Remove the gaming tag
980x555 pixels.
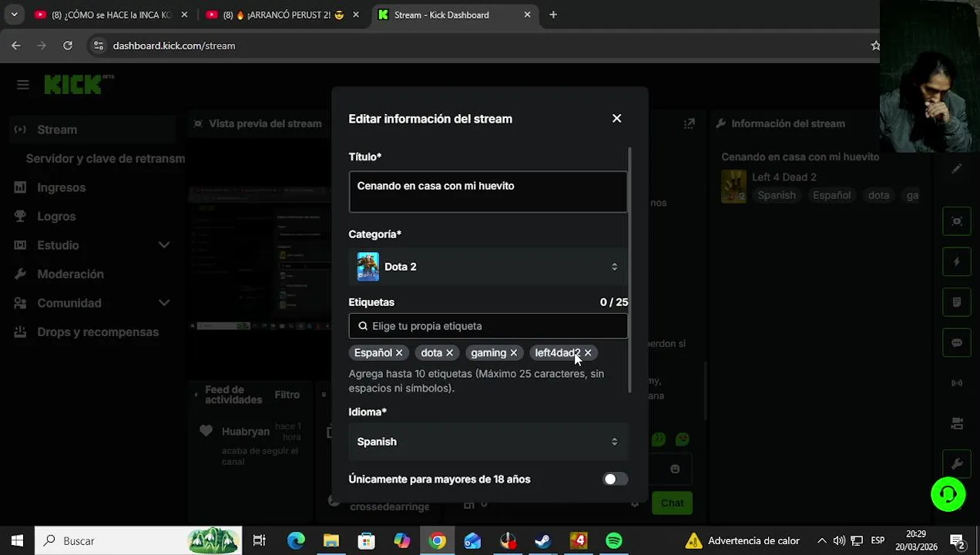[513, 353]
